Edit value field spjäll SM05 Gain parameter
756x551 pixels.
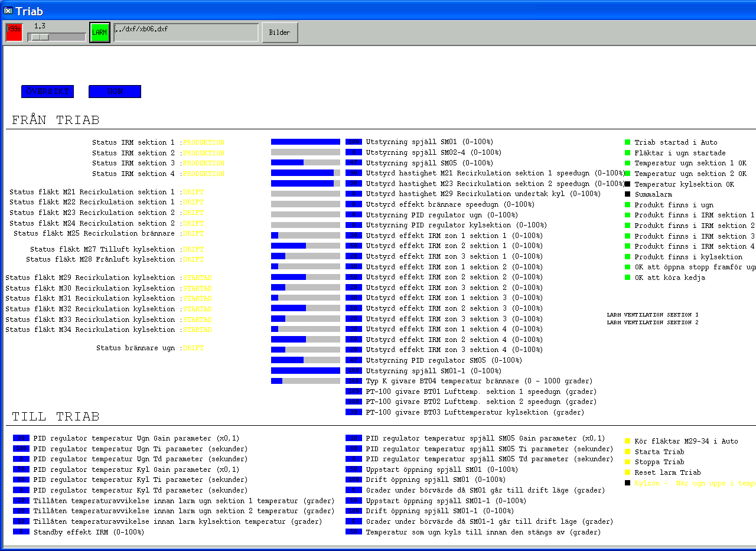coord(354,438)
